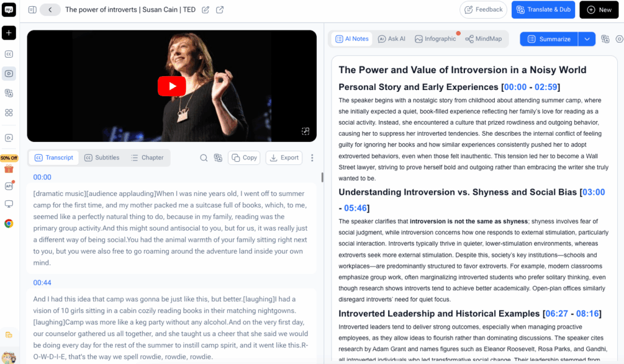Click the Export button
624x364 pixels.
tap(284, 158)
